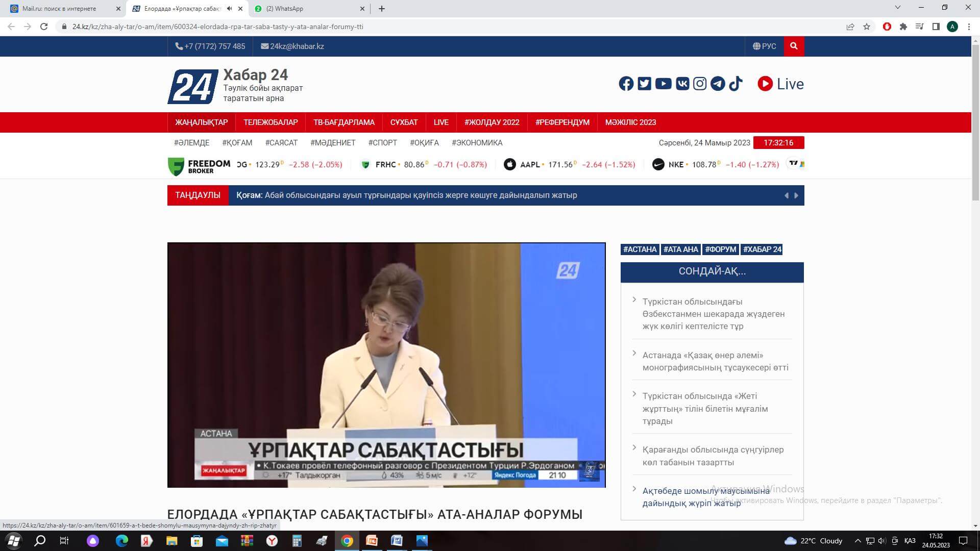The height and width of the screenshot is (551, 980).
Task: Open the TikTok social icon
Action: point(736,84)
